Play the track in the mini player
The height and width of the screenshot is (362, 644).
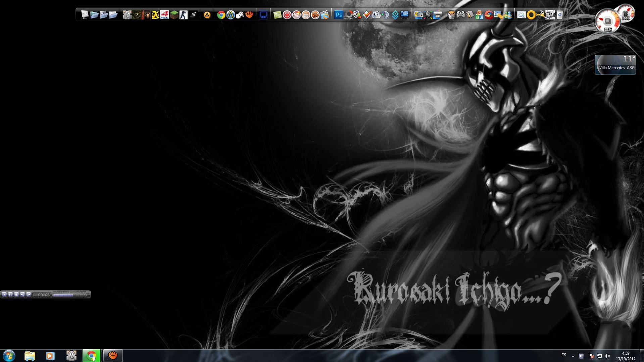point(4,295)
